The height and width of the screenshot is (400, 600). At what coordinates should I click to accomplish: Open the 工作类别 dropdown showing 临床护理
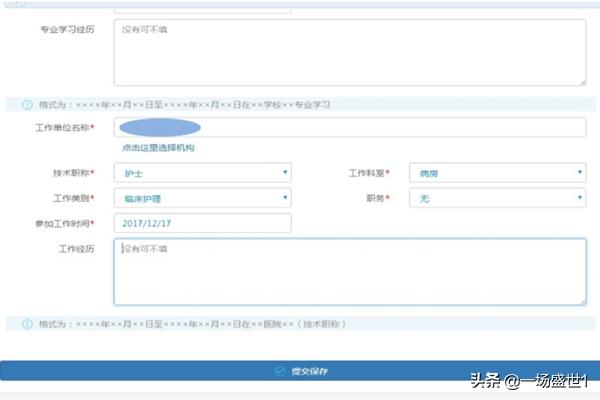pos(202,198)
